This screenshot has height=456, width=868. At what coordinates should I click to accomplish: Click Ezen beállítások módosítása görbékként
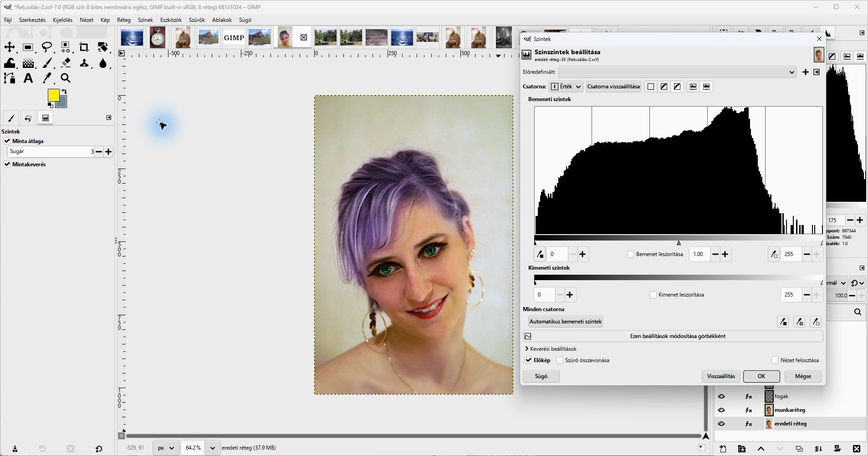(673, 336)
